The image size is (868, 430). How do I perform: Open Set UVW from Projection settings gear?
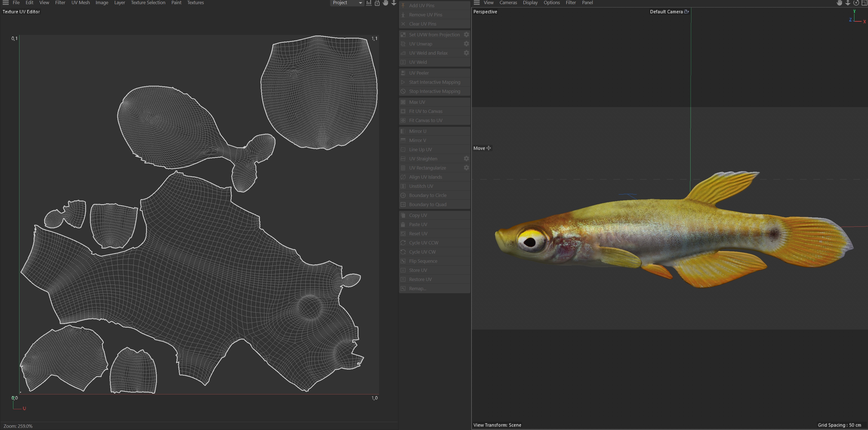466,35
